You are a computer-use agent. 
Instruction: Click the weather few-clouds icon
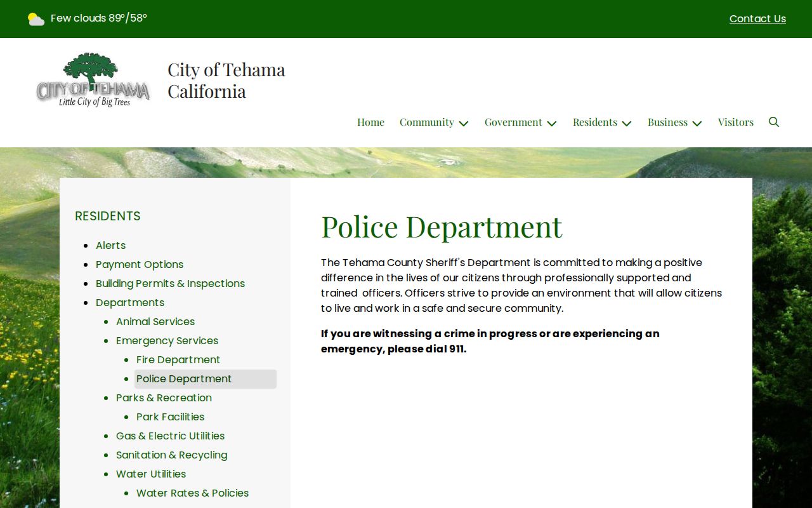click(36, 19)
